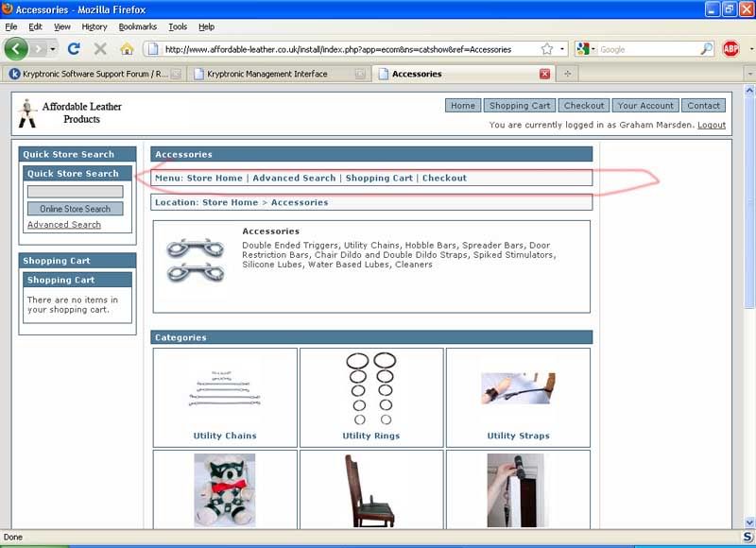Open a new tab with plus icon

pyautogui.click(x=568, y=74)
